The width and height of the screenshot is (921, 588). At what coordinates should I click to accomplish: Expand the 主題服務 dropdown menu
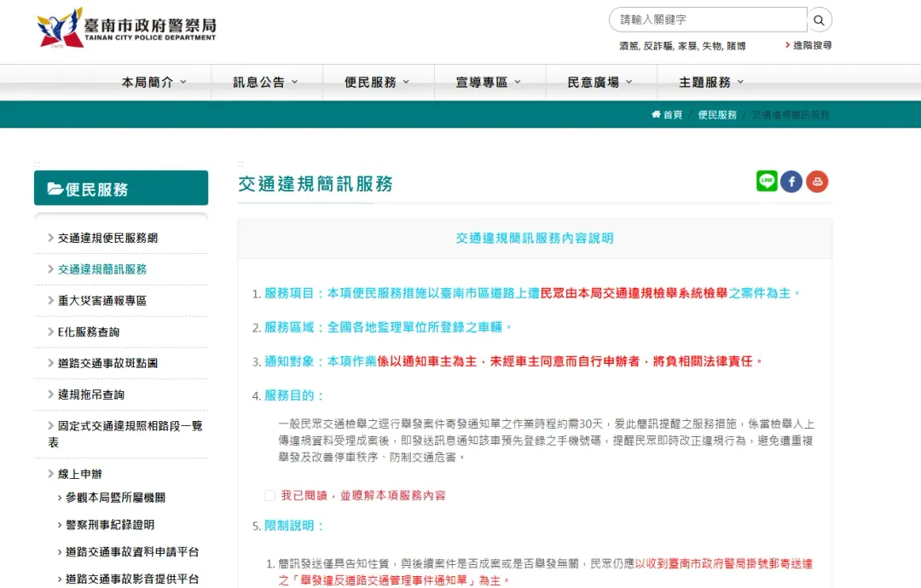click(711, 82)
